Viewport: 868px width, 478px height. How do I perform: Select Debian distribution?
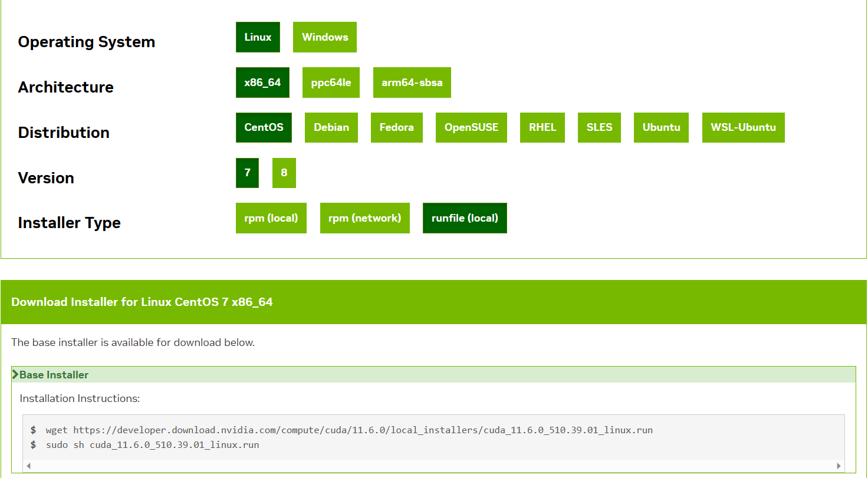[331, 127]
